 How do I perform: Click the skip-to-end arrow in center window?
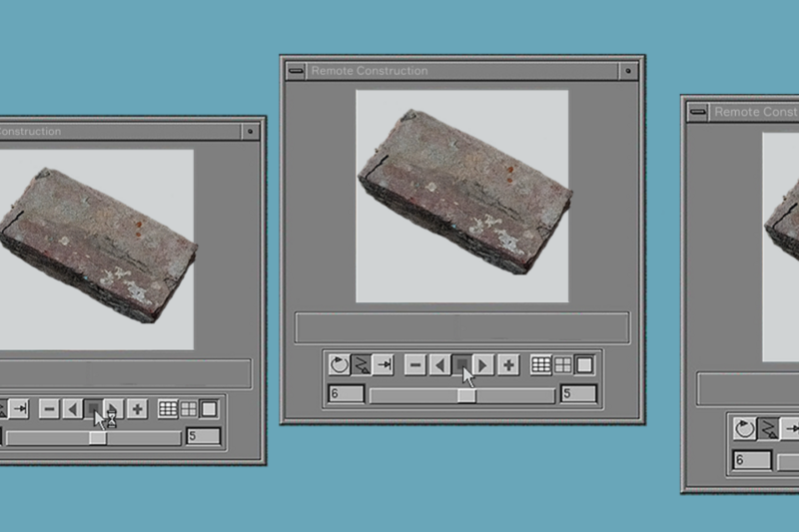(385, 364)
